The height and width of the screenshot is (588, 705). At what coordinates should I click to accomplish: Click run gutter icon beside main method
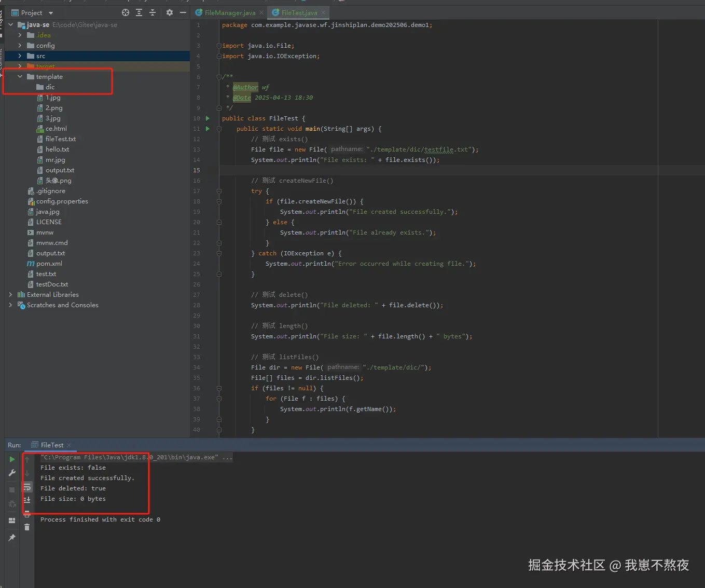[x=208, y=129]
